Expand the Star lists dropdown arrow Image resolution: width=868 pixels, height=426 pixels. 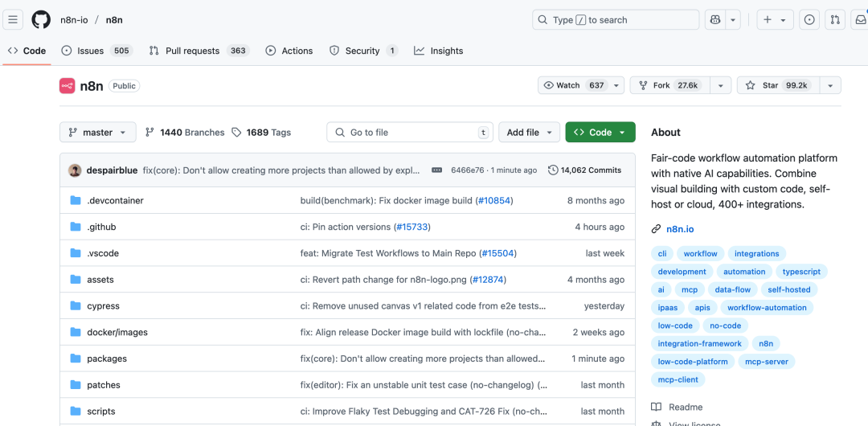(x=829, y=85)
